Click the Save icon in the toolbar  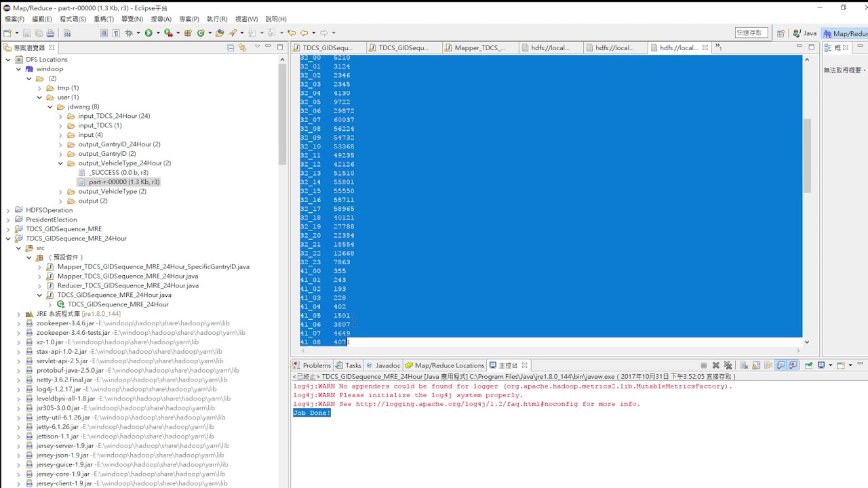pyautogui.click(x=26, y=33)
